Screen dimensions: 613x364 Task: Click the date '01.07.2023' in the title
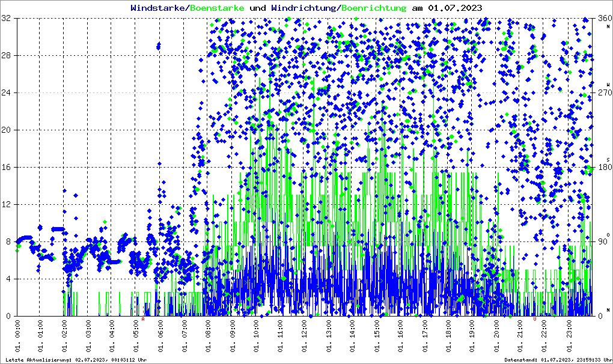(x=455, y=8)
